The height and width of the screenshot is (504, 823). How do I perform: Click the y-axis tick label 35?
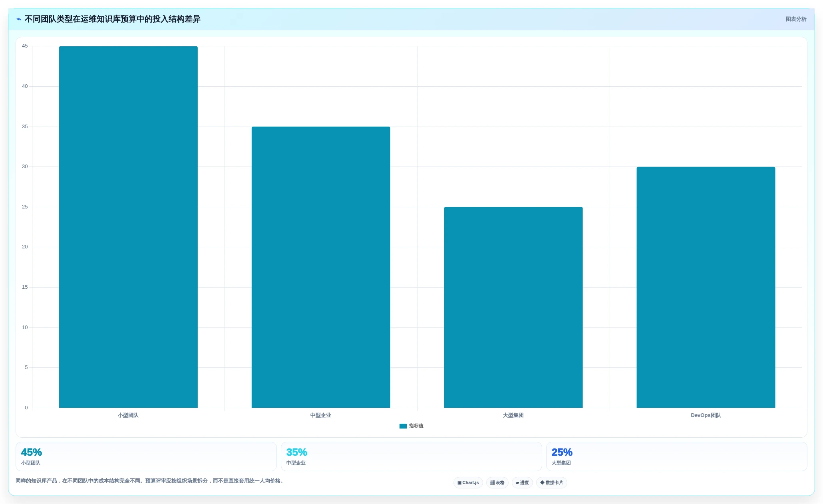[25, 127]
